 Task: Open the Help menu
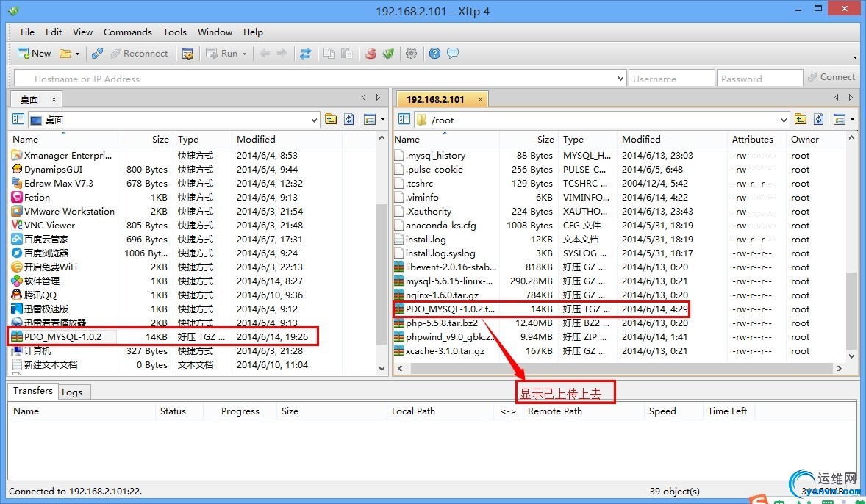pyautogui.click(x=253, y=32)
